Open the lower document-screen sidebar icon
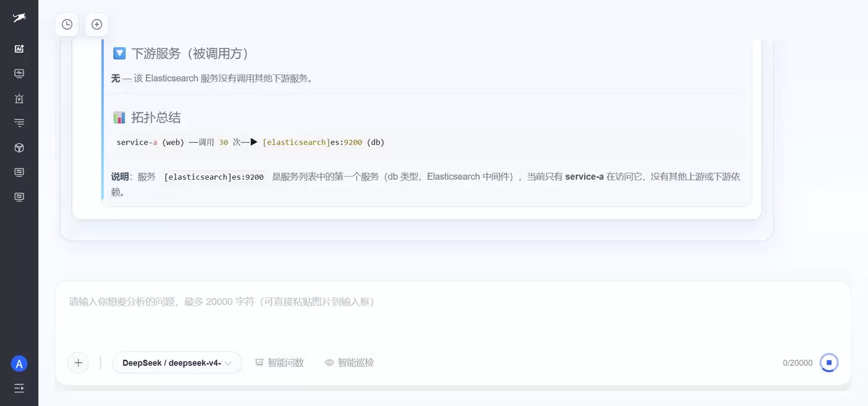The width and height of the screenshot is (868, 406). (x=19, y=197)
